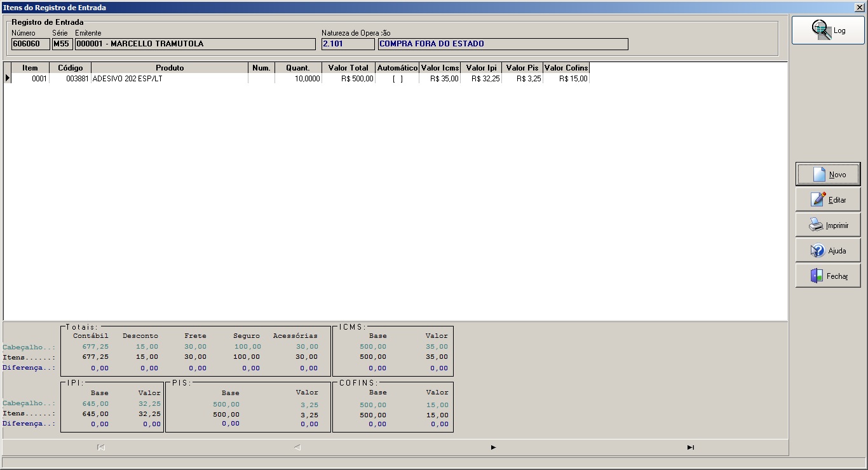Sort by the Item column header
Viewport: 868px width, 470px height.
pos(30,68)
